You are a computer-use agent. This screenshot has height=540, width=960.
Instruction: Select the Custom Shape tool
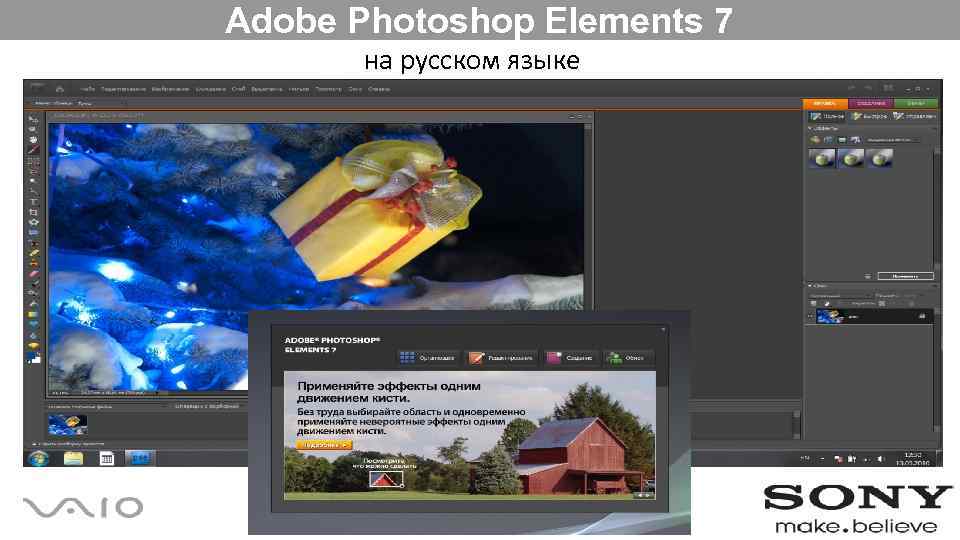pyautogui.click(x=33, y=325)
